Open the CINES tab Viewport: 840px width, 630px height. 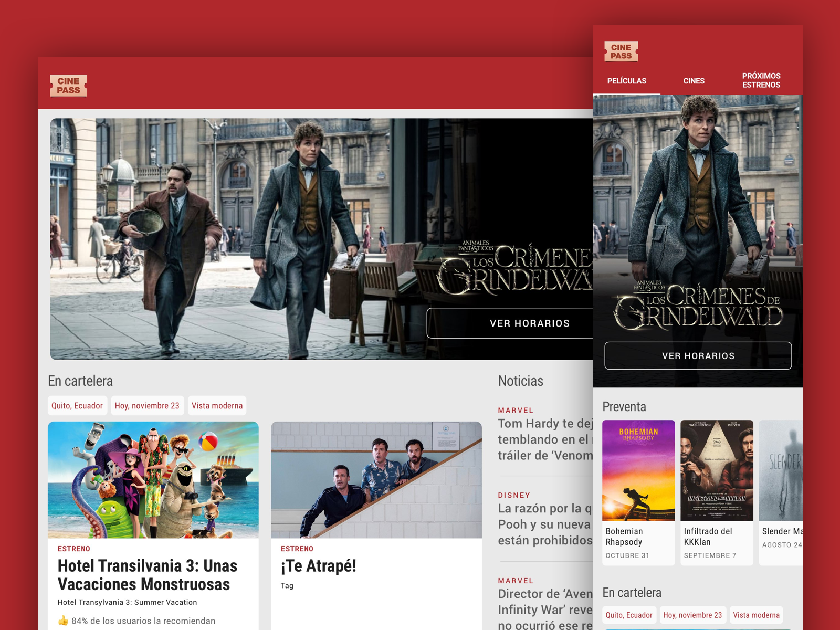[694, 81]
